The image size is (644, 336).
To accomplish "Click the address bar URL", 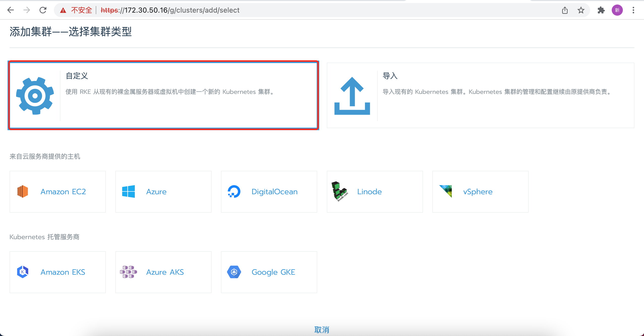I will (x=170, y=10).
